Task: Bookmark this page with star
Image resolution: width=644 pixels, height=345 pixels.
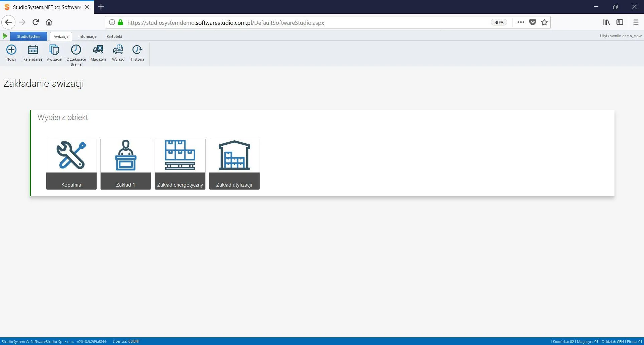Action: [544, 22]
